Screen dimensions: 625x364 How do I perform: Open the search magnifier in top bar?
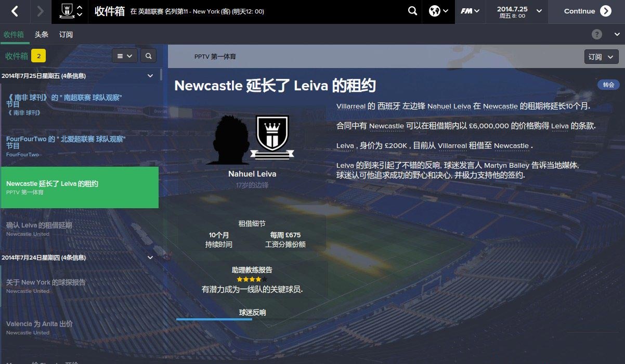pos(412,11)
